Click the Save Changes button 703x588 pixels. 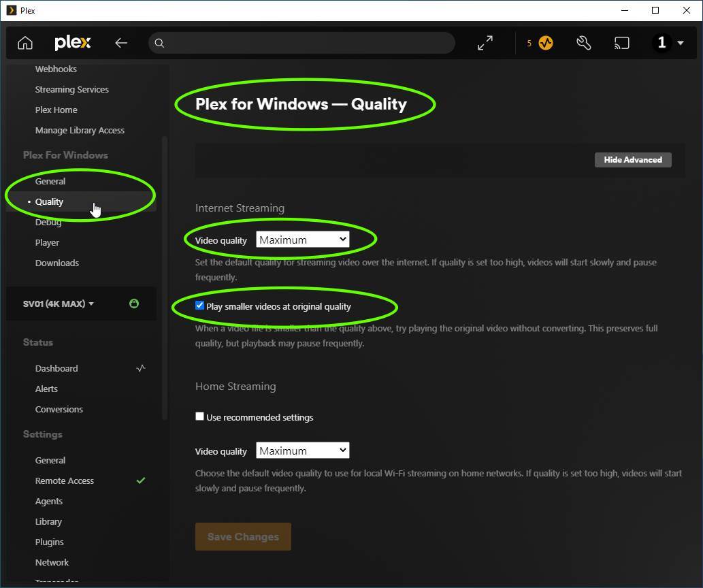[x=243, y=536]
